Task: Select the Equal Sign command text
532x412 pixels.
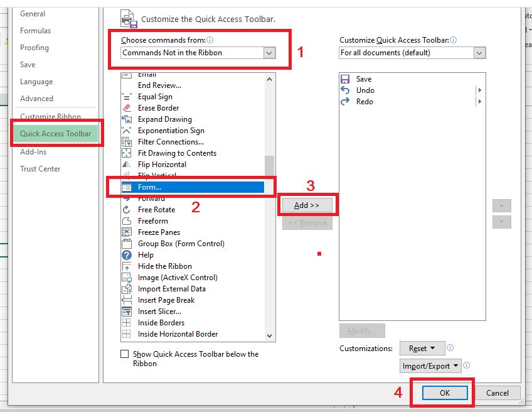Action: 155,97
